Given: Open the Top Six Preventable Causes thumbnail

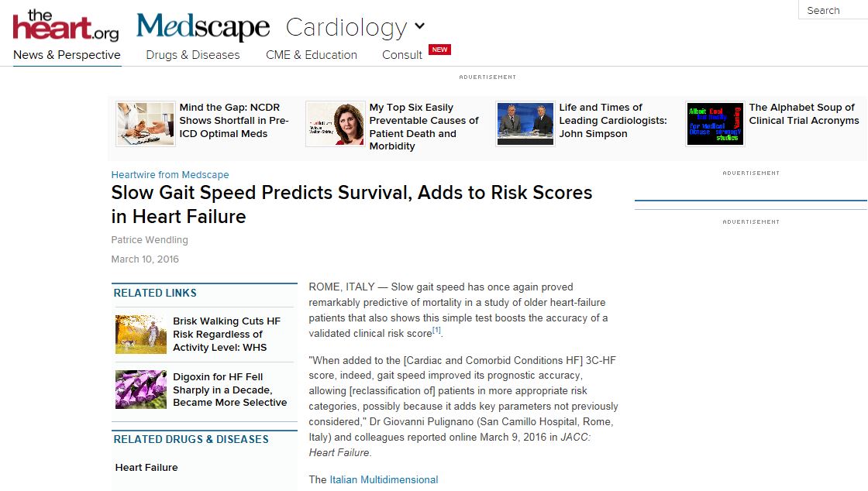Looking at the screenshot, I should pos(335,124).
